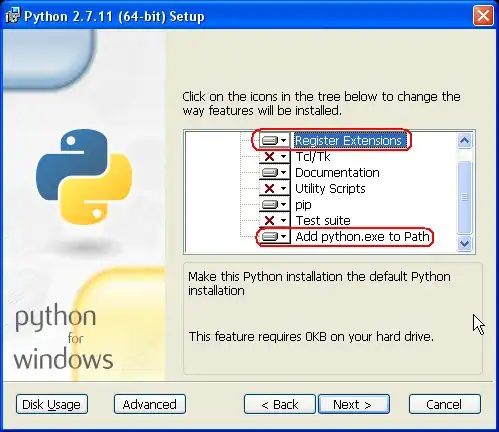Viewport: 499px width, 432px height.
Task: Proceed with the Next button
Action: (x=354, y=404)
